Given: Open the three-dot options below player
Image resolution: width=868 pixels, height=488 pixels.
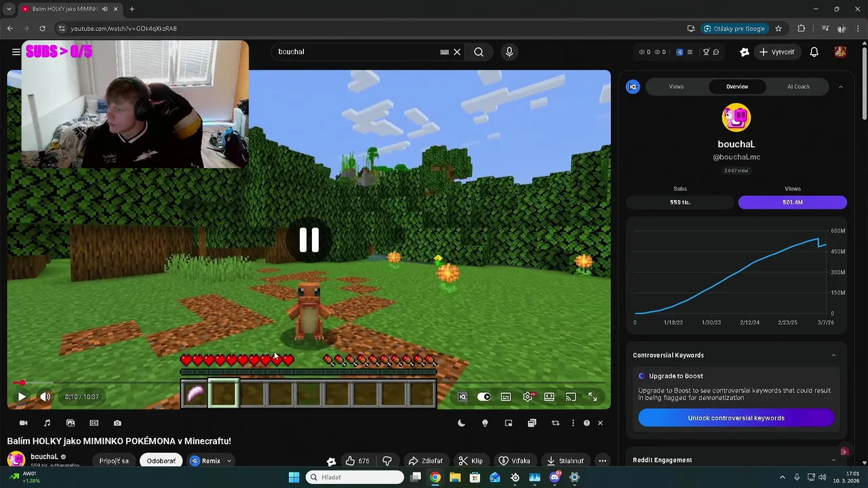Looking at the screenshot, I should coord(573,423).
